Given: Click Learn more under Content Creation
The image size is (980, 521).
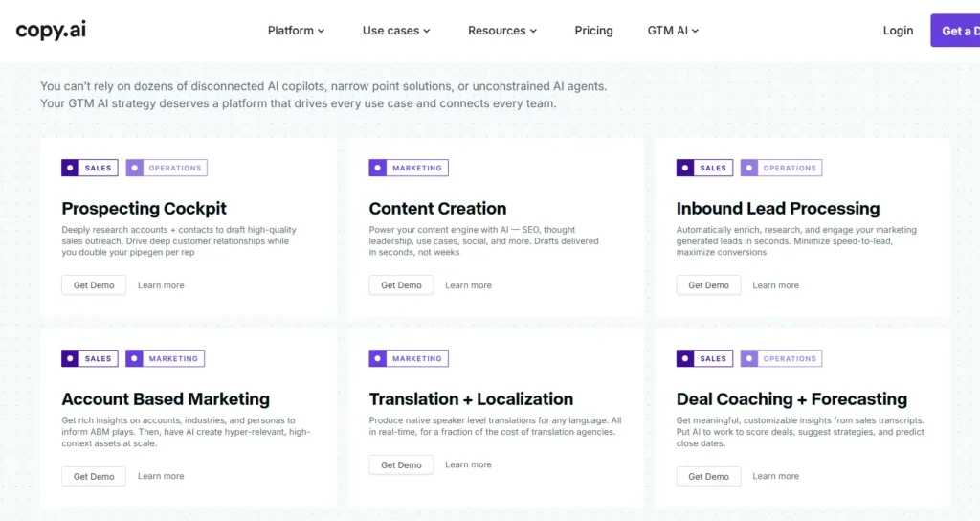Looking at the screenshot, I should coord(468,285).
